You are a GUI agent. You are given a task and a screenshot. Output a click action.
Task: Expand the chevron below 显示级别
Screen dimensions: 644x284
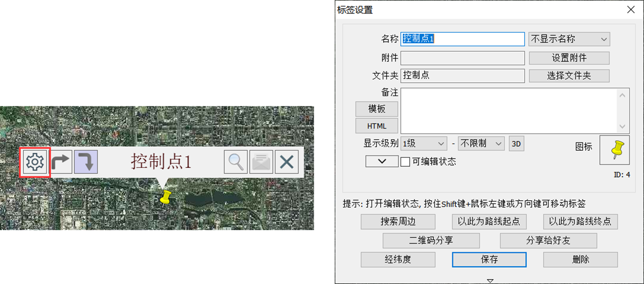(382, 162)
